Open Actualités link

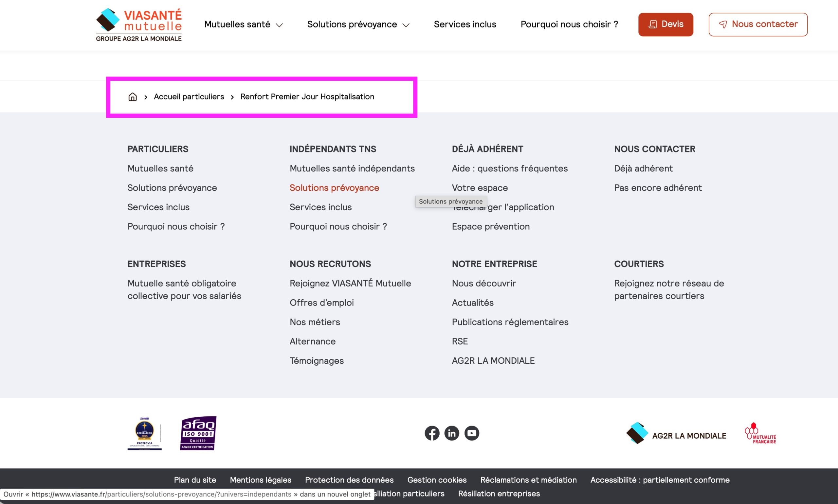point(473,303)
